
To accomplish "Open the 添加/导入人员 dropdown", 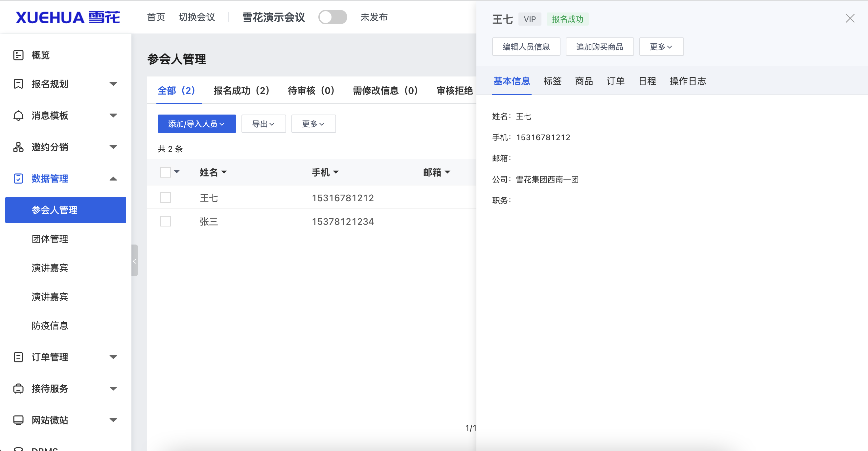I will [x=197, y=124].
